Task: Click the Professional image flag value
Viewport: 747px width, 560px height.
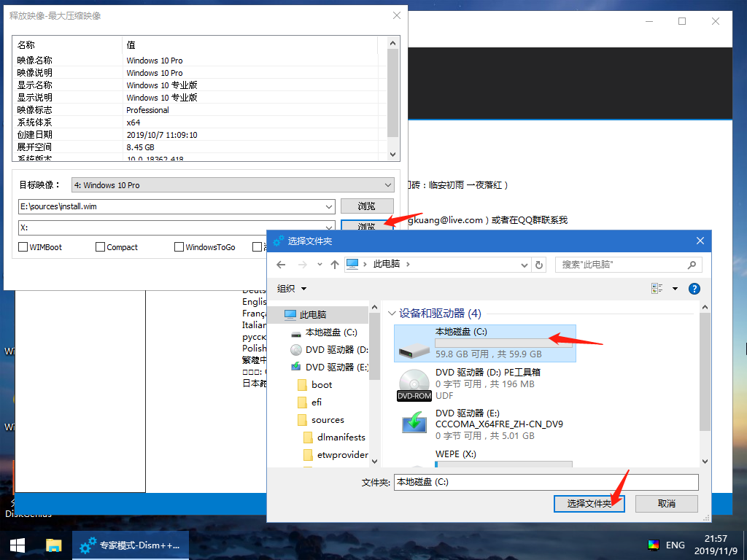Action: click(147, 110)
